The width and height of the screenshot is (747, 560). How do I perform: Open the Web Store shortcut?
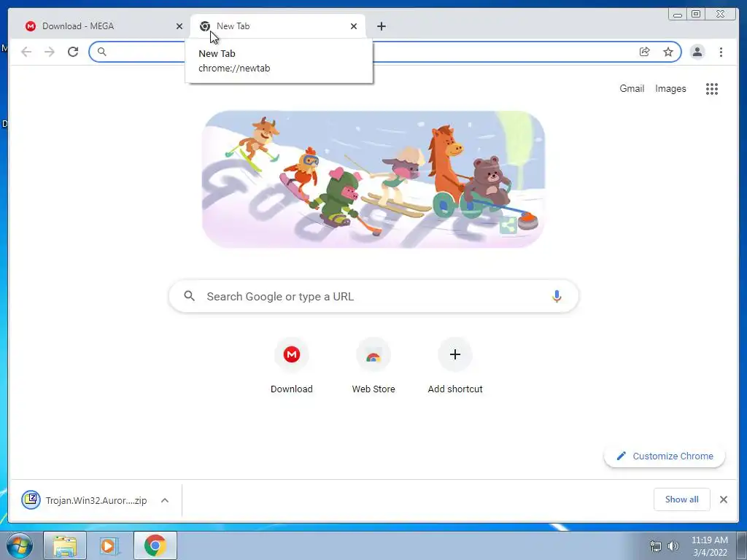(x=373, y=366)
